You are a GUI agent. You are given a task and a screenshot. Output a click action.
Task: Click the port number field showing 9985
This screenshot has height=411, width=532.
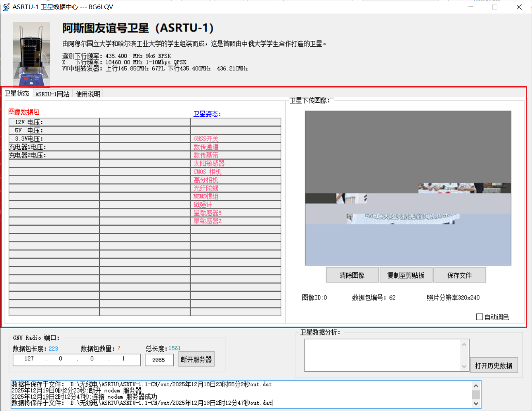[159, 360]
